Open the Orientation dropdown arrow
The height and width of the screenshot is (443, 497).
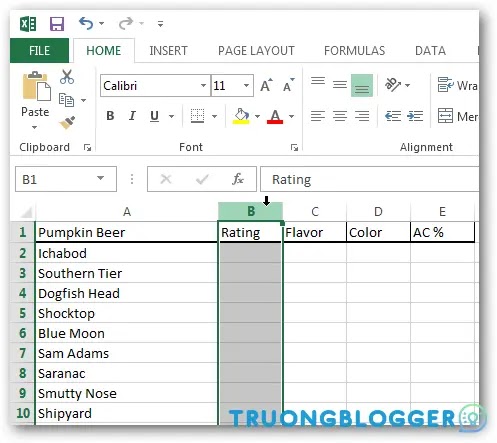tap(407, 85)
